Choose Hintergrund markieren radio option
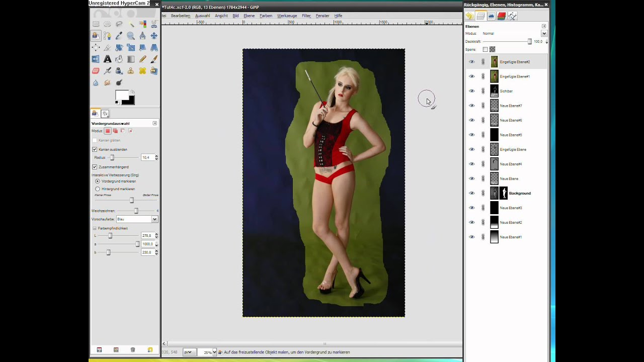644x362 pixels. 98,189
